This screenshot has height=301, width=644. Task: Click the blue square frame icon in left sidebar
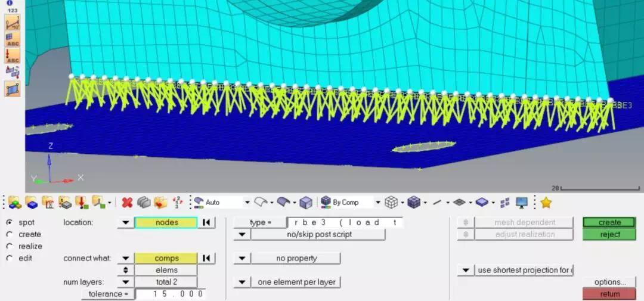click(x=13, y=89)
